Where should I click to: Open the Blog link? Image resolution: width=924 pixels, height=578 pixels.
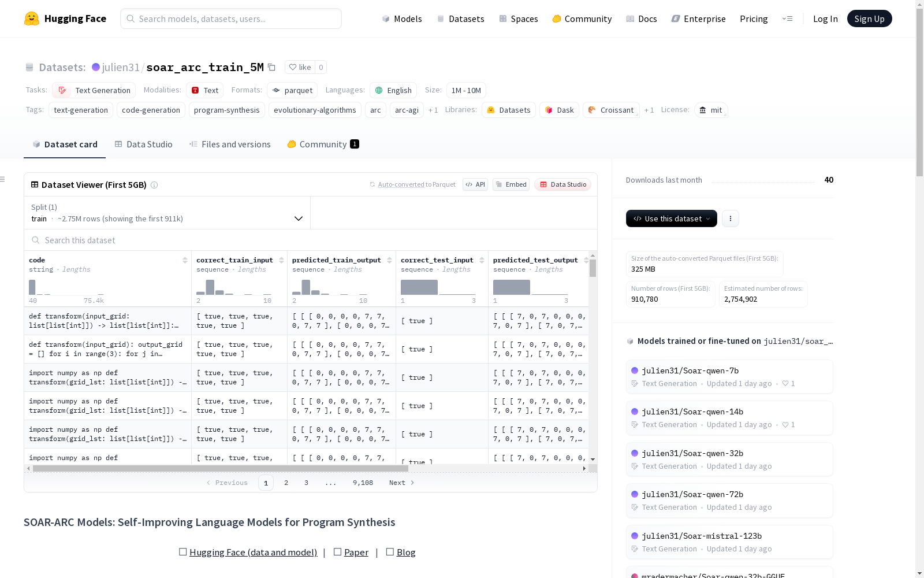point(406,552)
